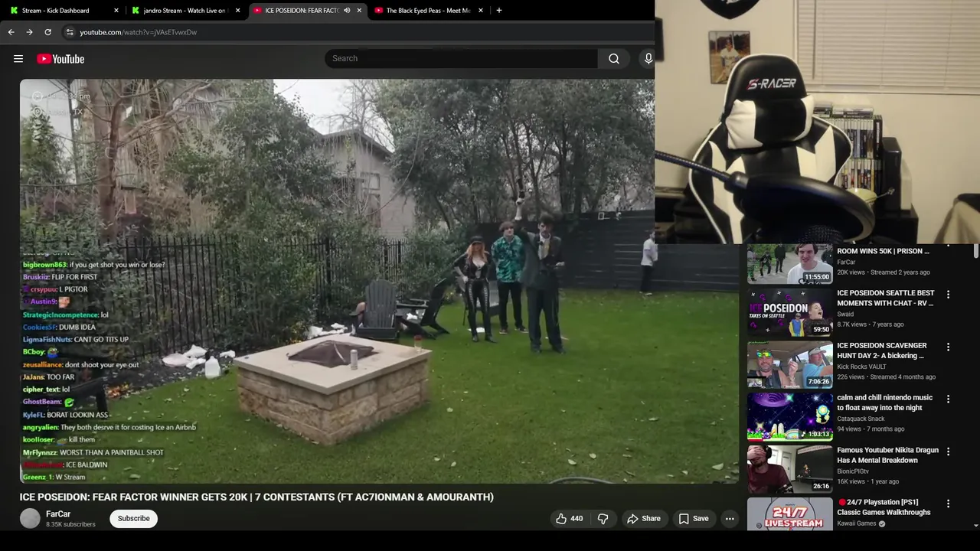Reload the page
The image size is (980, 551).
47,32
